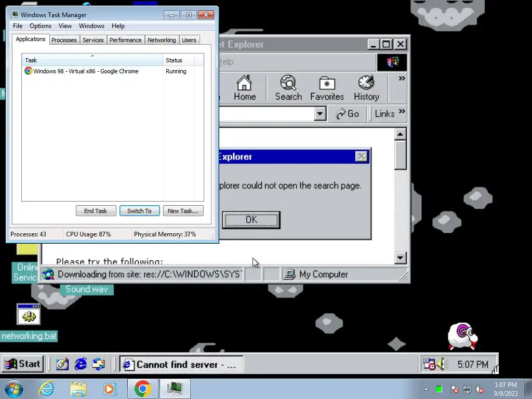
Task: Maximize the Internet Explorer window
Action: (386, 44)
